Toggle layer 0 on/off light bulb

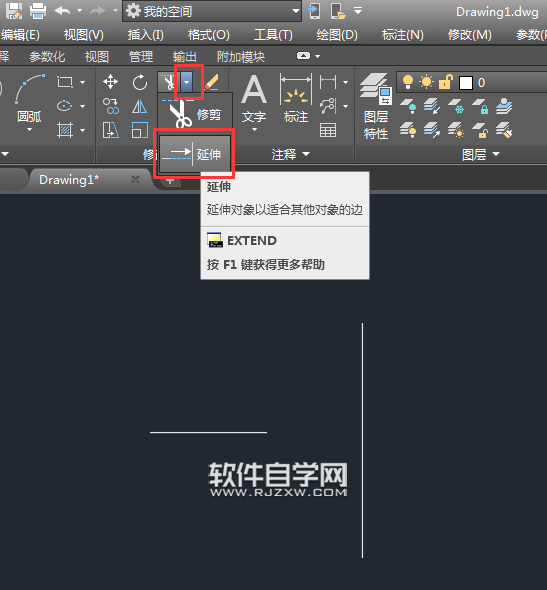(408, 82)
